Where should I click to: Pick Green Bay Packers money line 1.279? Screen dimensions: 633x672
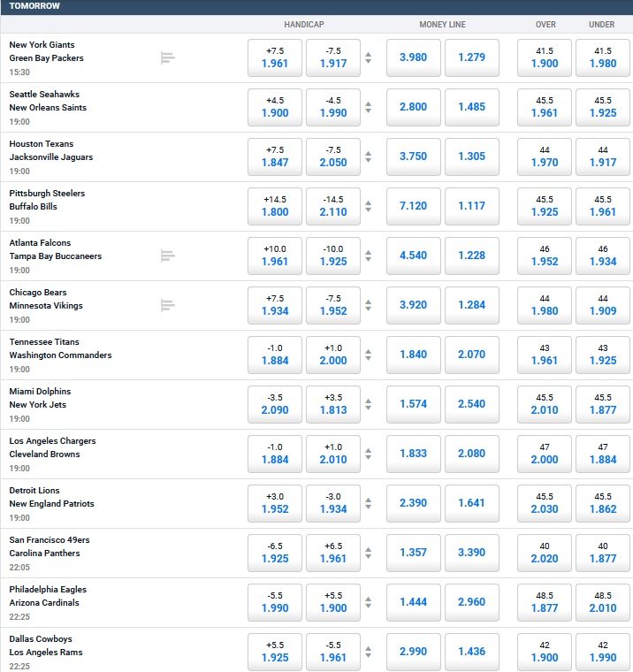(472, 57)
